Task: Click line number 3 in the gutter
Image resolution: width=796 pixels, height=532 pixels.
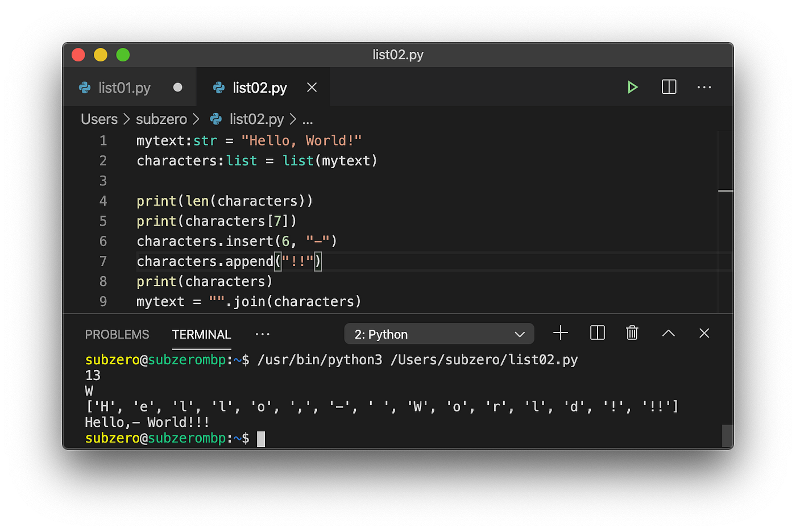Action: coord(103,181)
